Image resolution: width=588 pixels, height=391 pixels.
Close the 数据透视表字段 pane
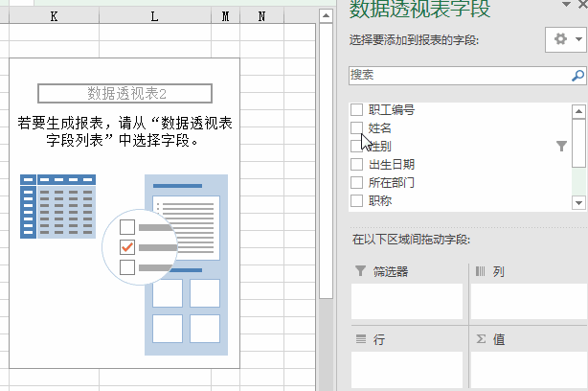(x=583, y=5)
